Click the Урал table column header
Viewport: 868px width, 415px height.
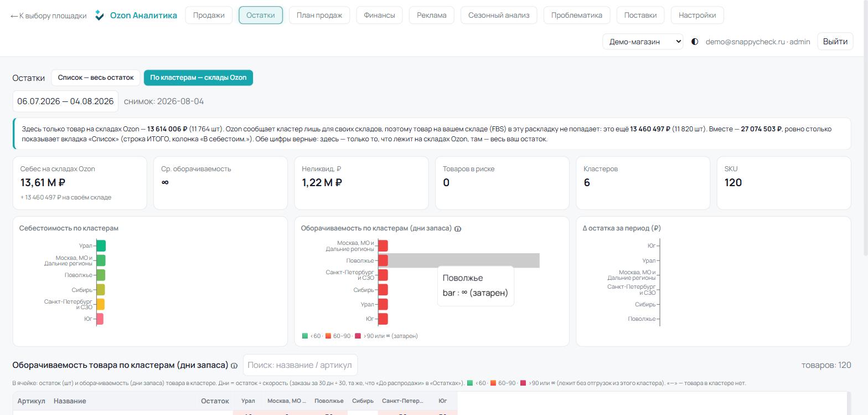pos(248,401)
